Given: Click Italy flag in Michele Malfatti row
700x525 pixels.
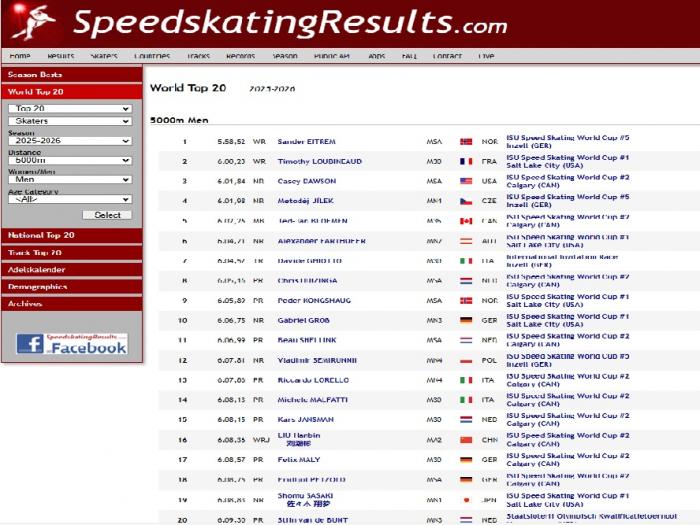Looking at the screenshot, I should (x=466, y=400).
